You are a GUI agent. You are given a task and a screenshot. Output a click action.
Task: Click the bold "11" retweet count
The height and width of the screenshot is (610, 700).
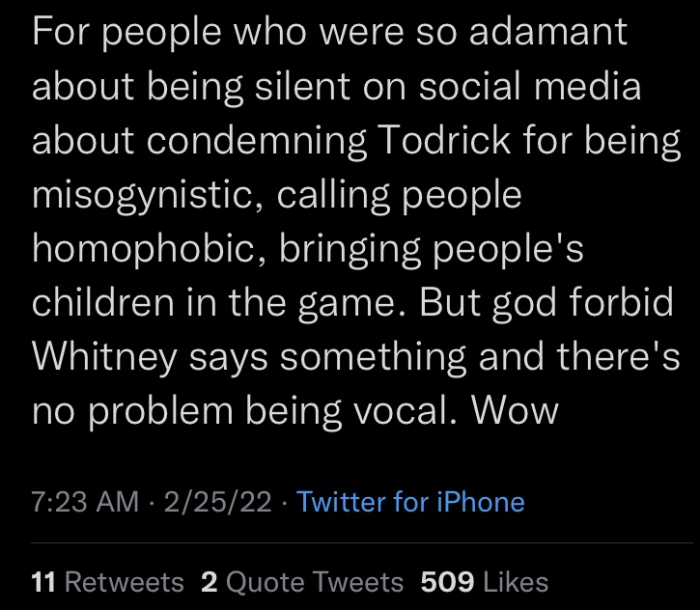coord(43,582)
